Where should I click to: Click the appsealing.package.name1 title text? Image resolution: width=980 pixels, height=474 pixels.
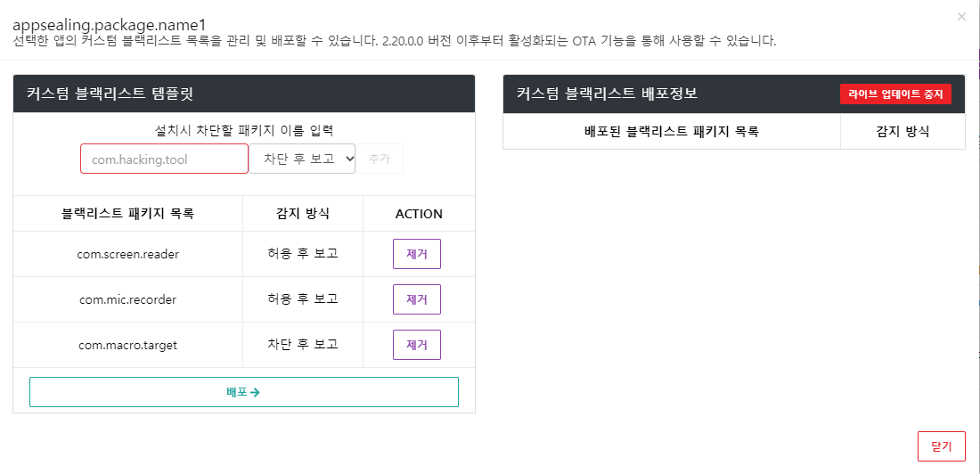(x=110, y=24)
